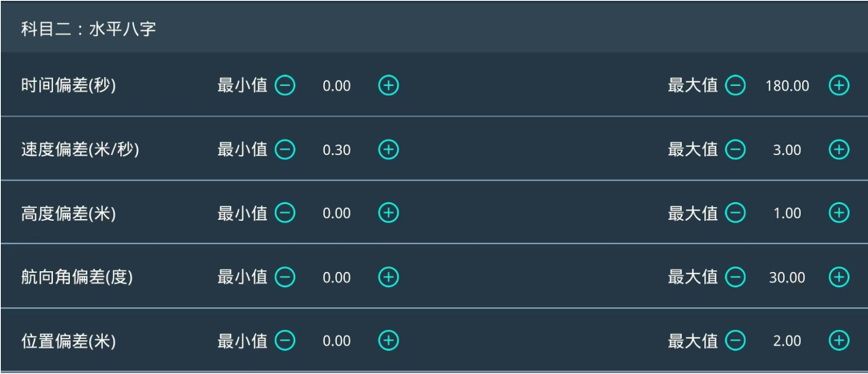Click the 科目二：水平八字 section header
This screenshot has height=374, width=868.
pos(87,31)
